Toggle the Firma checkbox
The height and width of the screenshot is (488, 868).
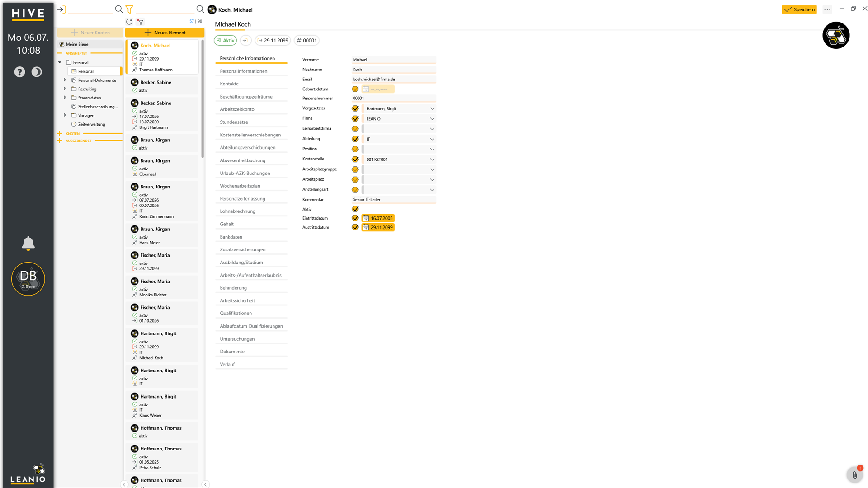pyautogui.click(x=355, y=119)
